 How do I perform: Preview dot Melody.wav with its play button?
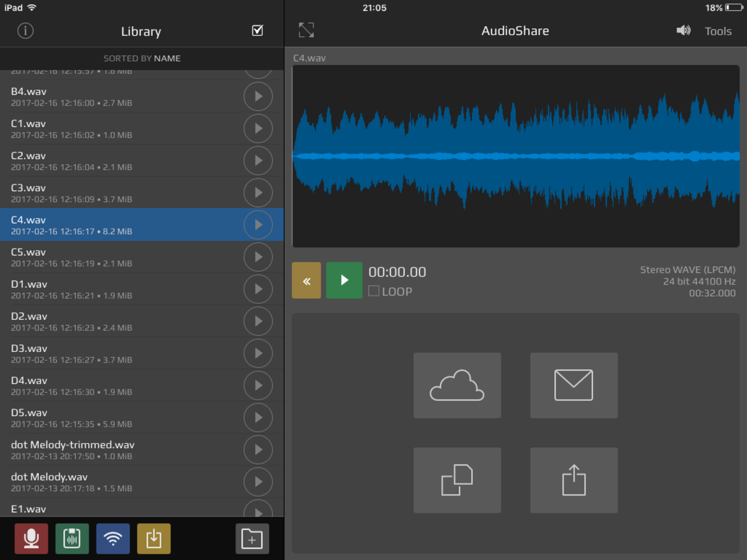click(258, 482)
